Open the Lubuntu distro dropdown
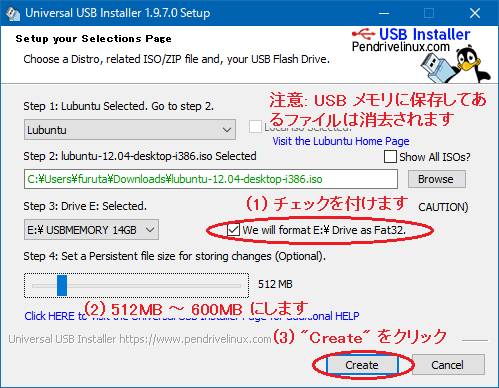The height and width of the screenshot is (388, 499). pos(130,130)
